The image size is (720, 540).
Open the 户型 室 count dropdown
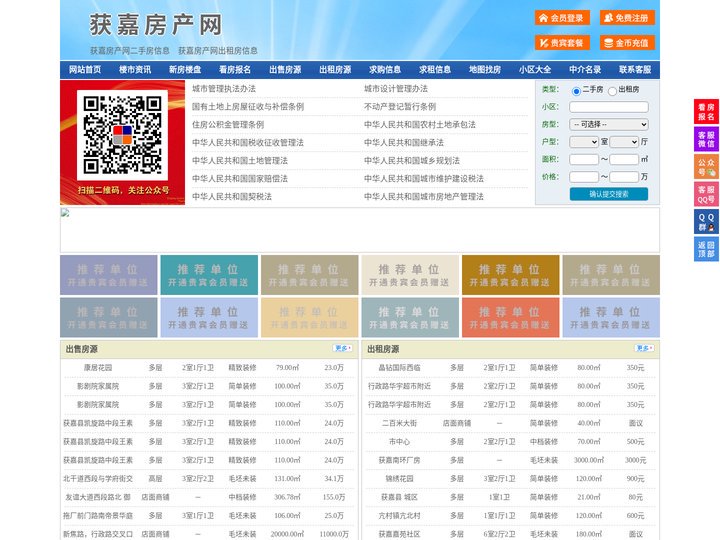(584, 142)
